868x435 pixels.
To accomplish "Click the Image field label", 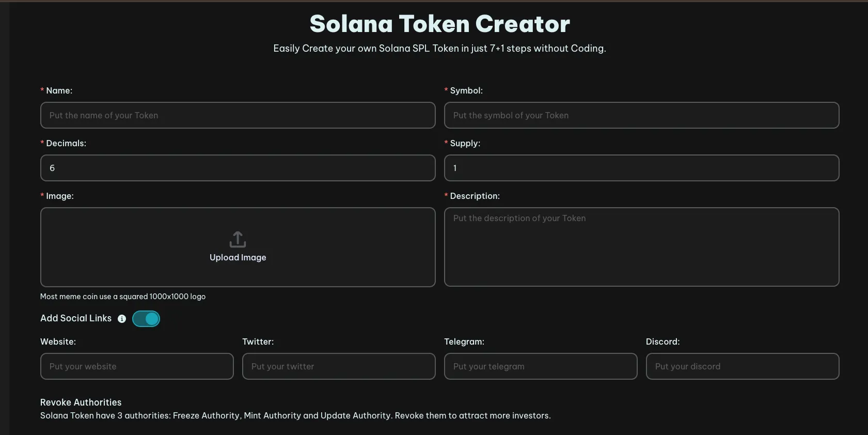I will pyautogui.click(x=60, y=196).
